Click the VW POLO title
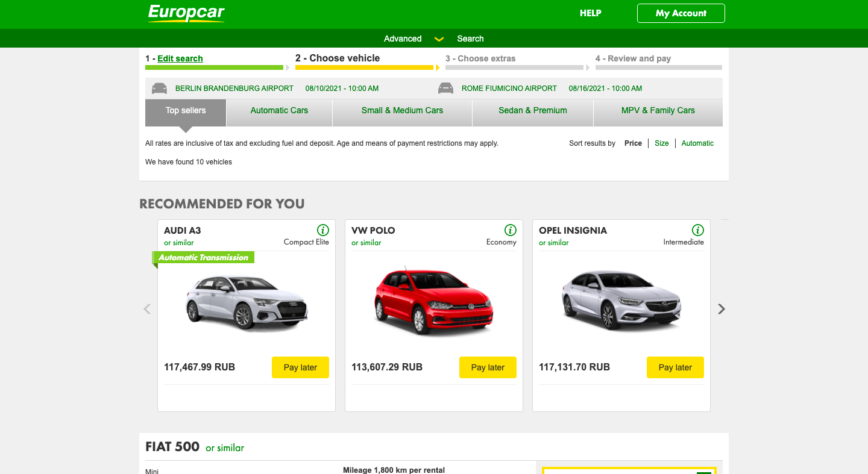 373,231
